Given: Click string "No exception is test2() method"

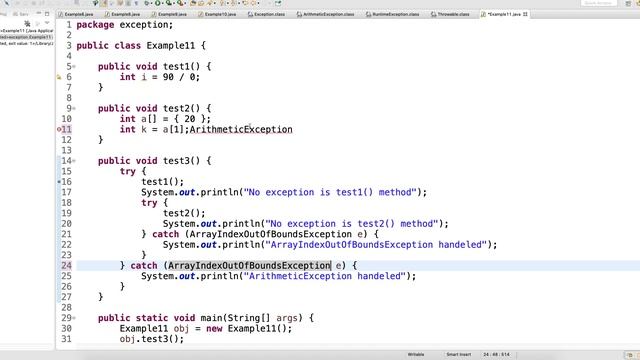Looking at the screenshot, I should click(352, 224).
